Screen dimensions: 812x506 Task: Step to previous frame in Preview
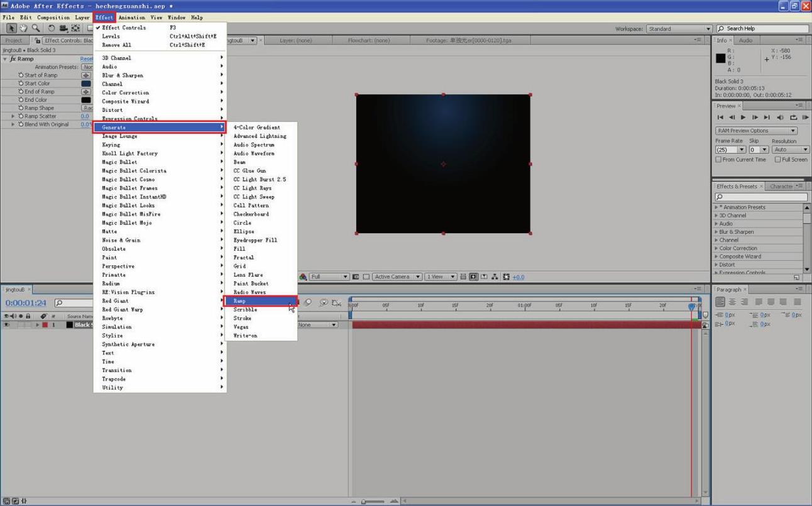coord(732,118)
